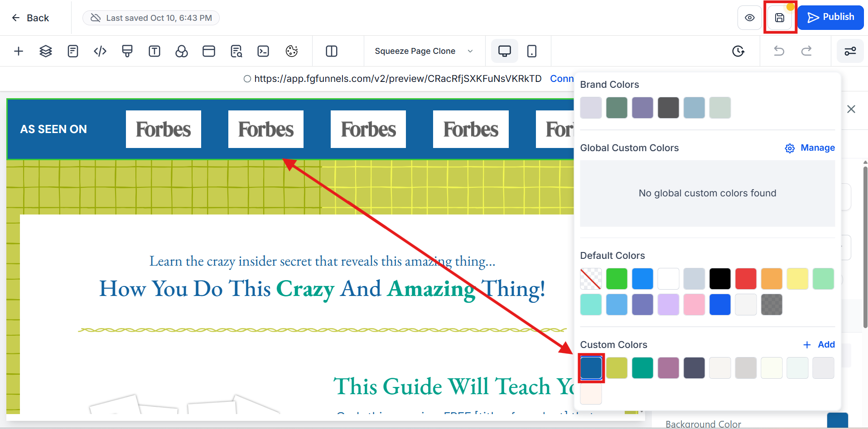868x429 pixels.
Task: Open version history clock icon
Action: tap(738, 51)
